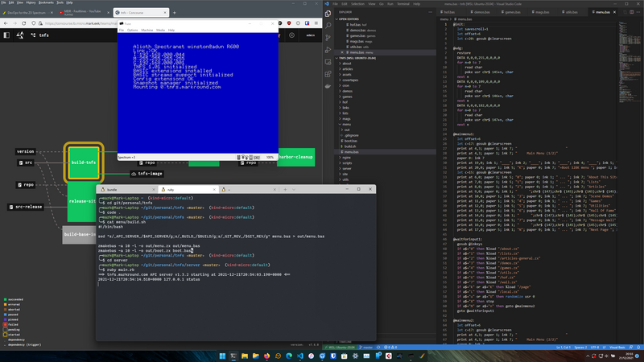Reload the Concourse browser page
This screenshot has height=362, width=644.
(23, 23)
